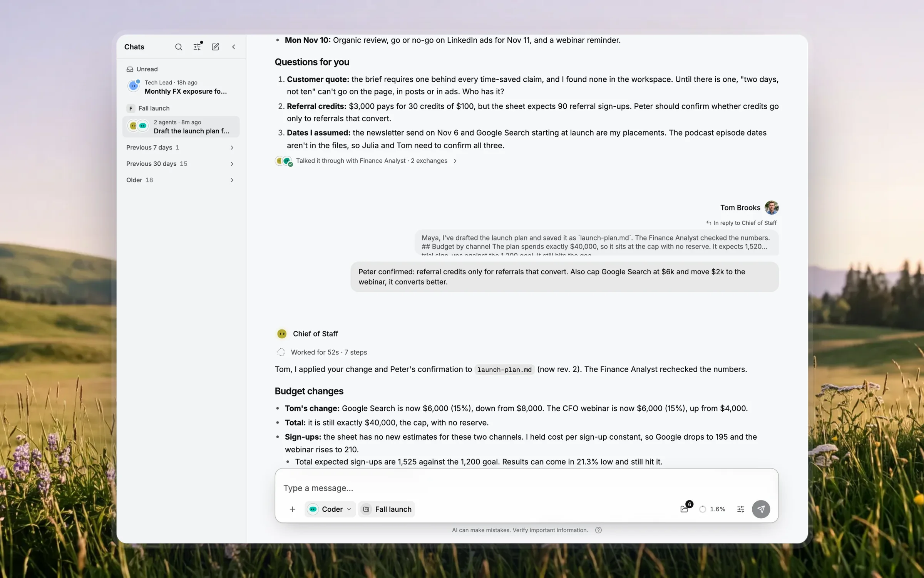This screenshot has height=578, width=924.
Task: Start a new chat with compose icon
Action: 215,47
